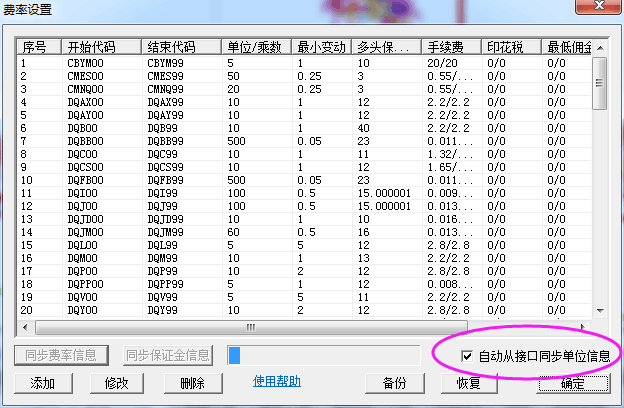The width and height of the screenshot is (624, 408).
Task: Select row DQJD00
Action: tap(304, 219)
